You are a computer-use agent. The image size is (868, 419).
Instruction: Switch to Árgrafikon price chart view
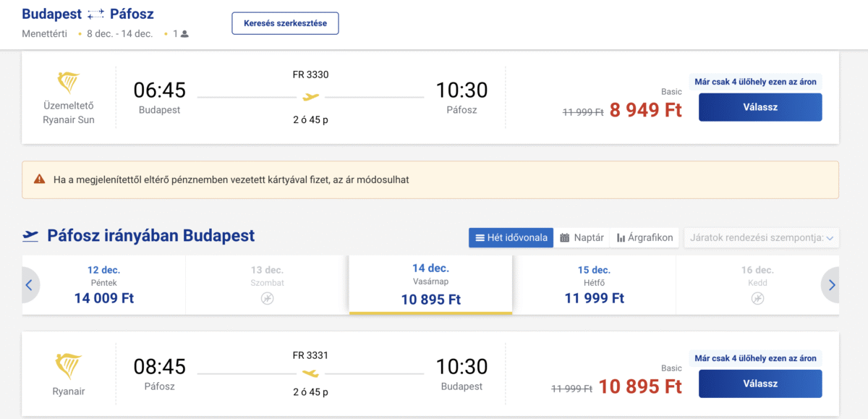click(x=644, y=237)
